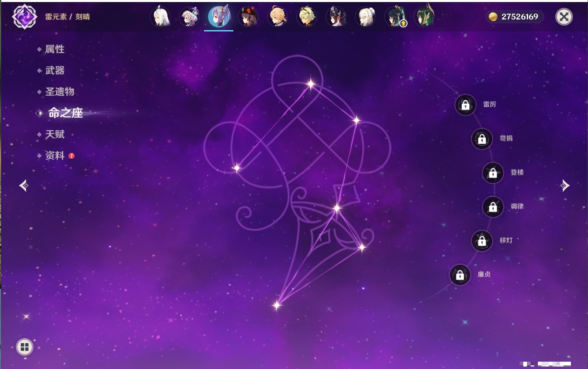The width and height of the screenshot is (588, 369).
Task: Click the Electro element emblem icon
Action: [x=24, y=17]
